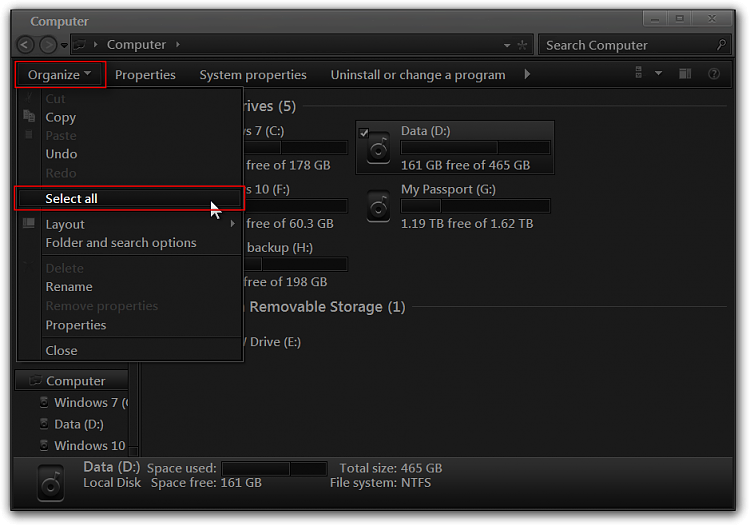Click the Space used bar in details pane
The height and width of the screenshot is (526, 750).
click(275, 469)
